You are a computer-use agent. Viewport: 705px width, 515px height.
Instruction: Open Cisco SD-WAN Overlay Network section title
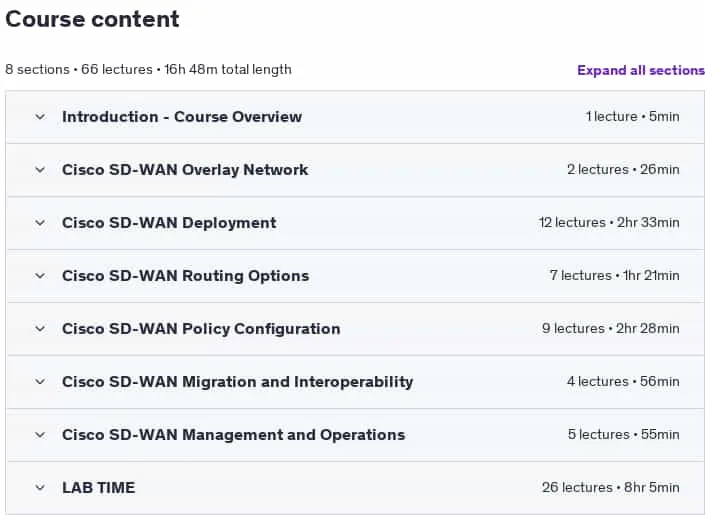(x=185, y=170)
